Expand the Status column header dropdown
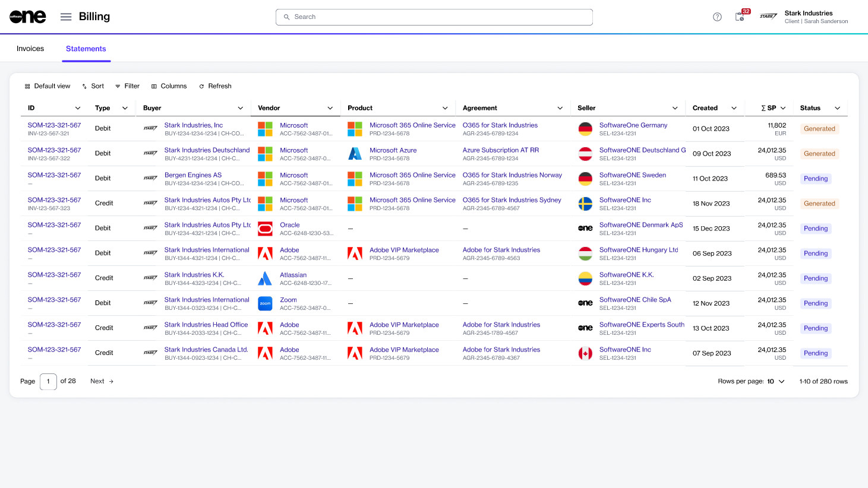The image size is (868, 488). 837,108
